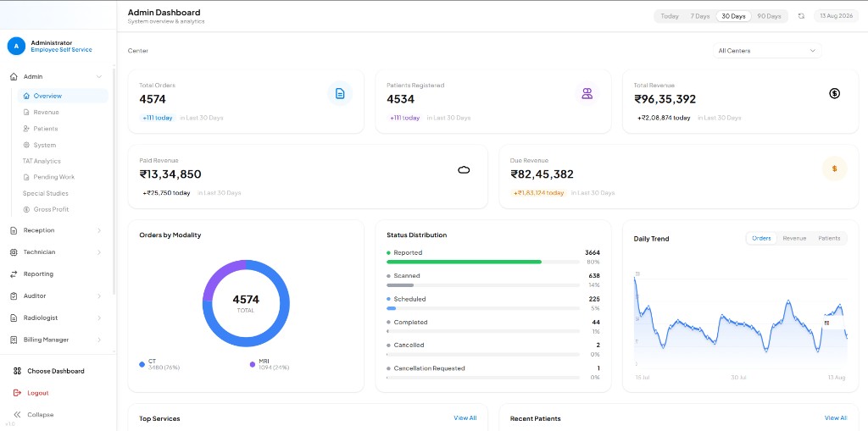Select the Today time range
This screenshot has width=868, height=431.
[670, 16]
